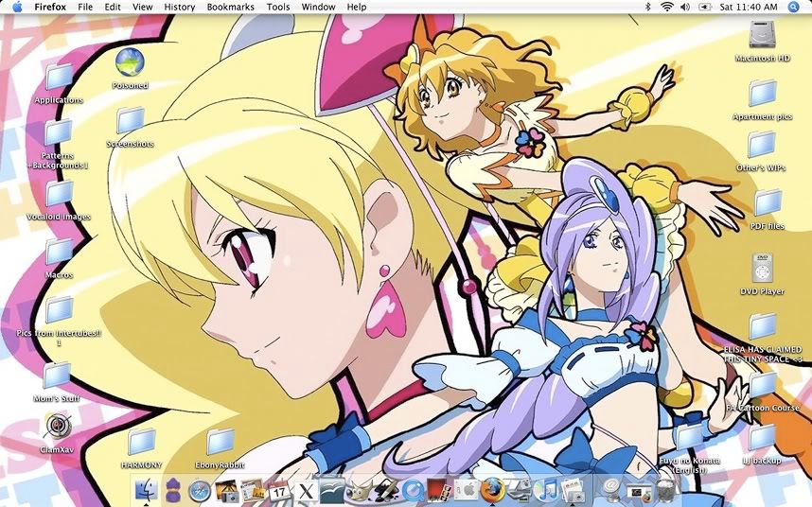The height and width of the screenshot is (507, 812).
Task: Launch GIMP from the dock
Action: tap(360, 490)
